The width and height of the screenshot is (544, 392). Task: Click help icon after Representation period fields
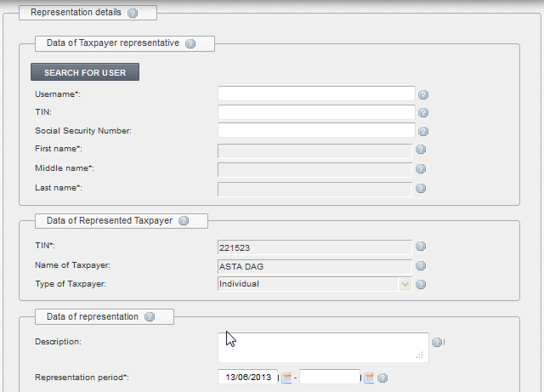click(x=382, y=378)
